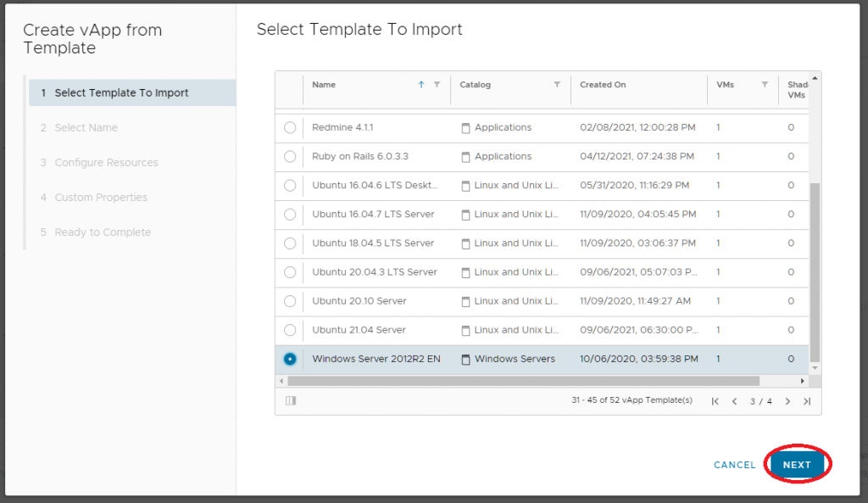Image resolution: width=868 pixels, height=503 pixels.
Task: Click the date 02/08/2021, 12:00:28 PM
Action: click(637, 127)
